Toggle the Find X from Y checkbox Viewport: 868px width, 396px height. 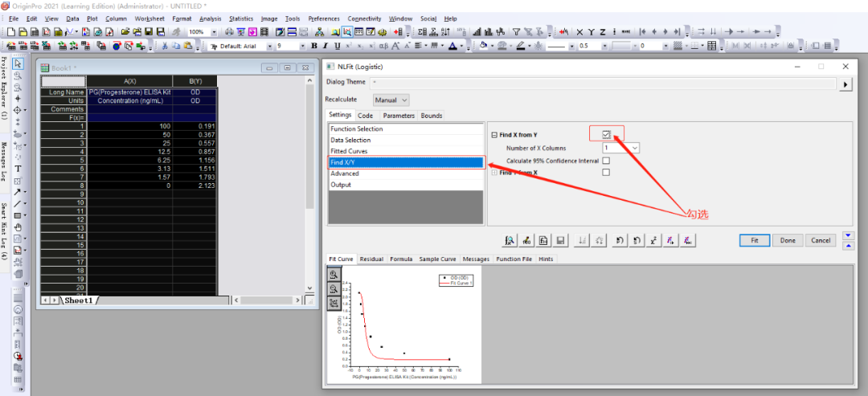(x=606, y=135)
